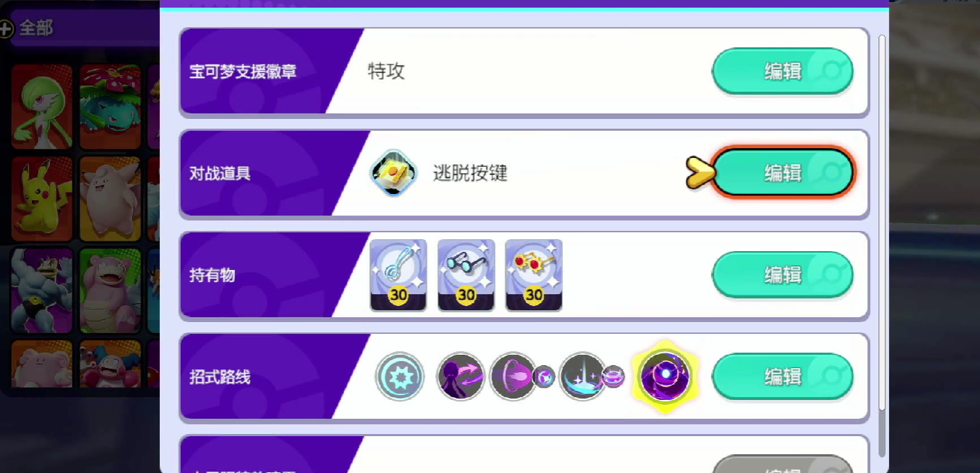
Task: Choose the Gardevoir portrait
Action: pos(42,106)
